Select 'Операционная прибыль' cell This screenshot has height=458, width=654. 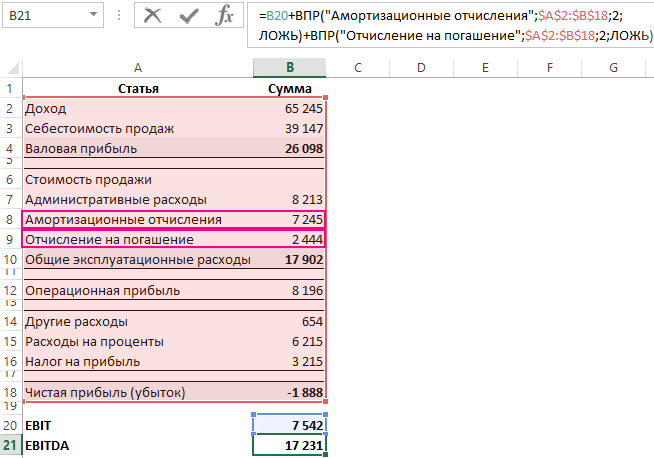[x=138, y=290]
